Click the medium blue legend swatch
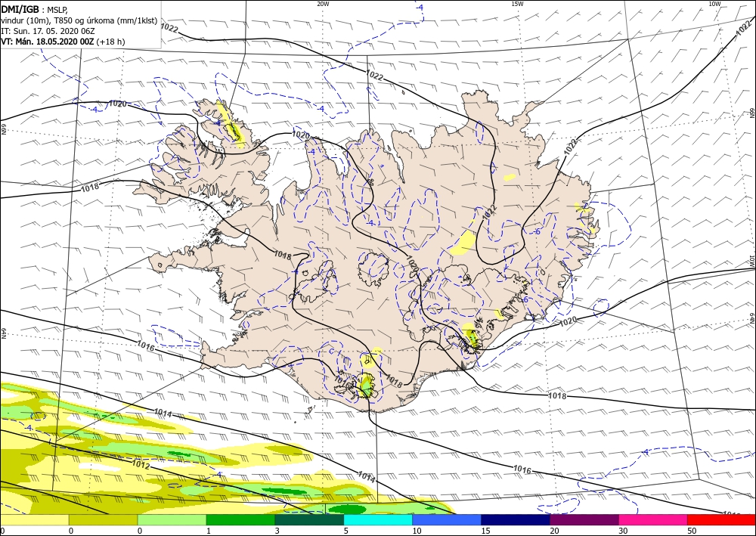Image resolution: width=756 pixels, height=536 pixels. (447, 519)
